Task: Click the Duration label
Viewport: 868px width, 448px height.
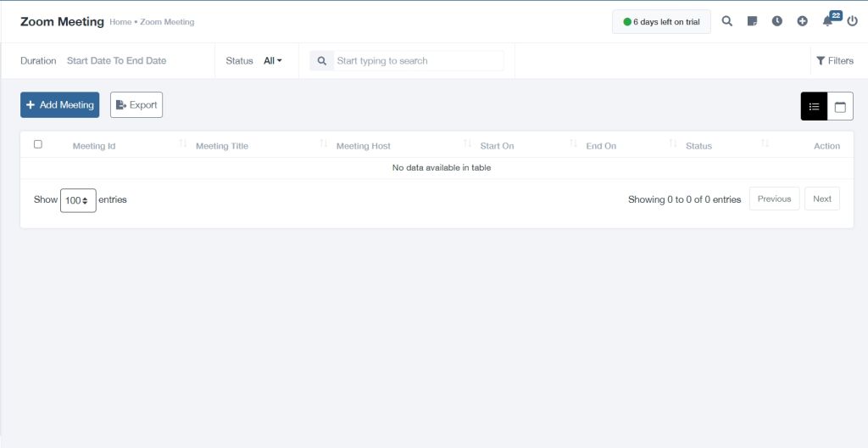Action: [38, 61]
